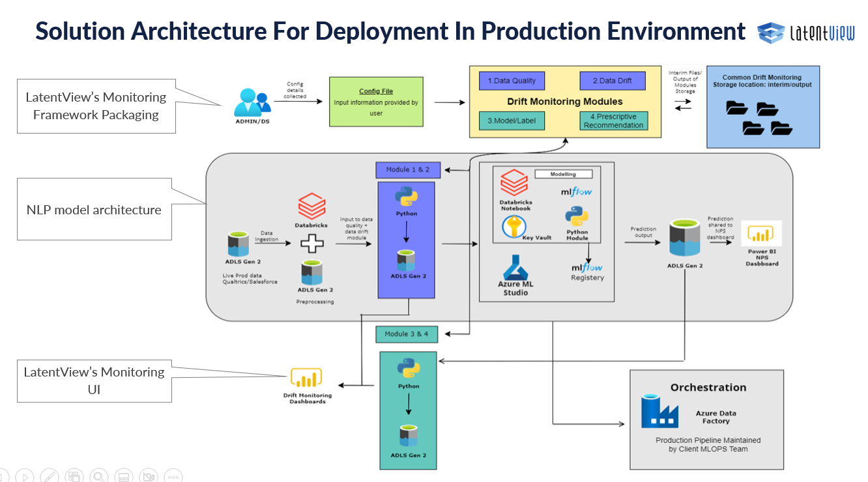Advance to next slide with the play arrow
The width and height of the screenshot is (868, 482).
(25, 477)
